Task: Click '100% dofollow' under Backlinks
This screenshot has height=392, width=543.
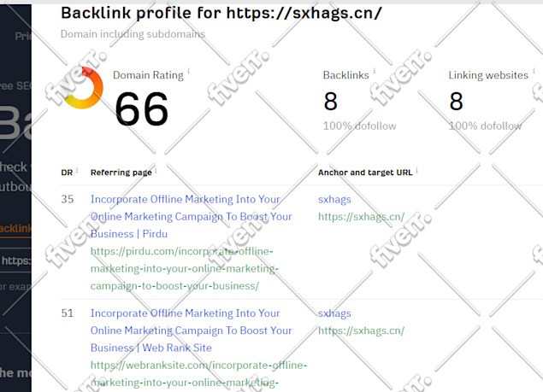Action: (359, 126)
